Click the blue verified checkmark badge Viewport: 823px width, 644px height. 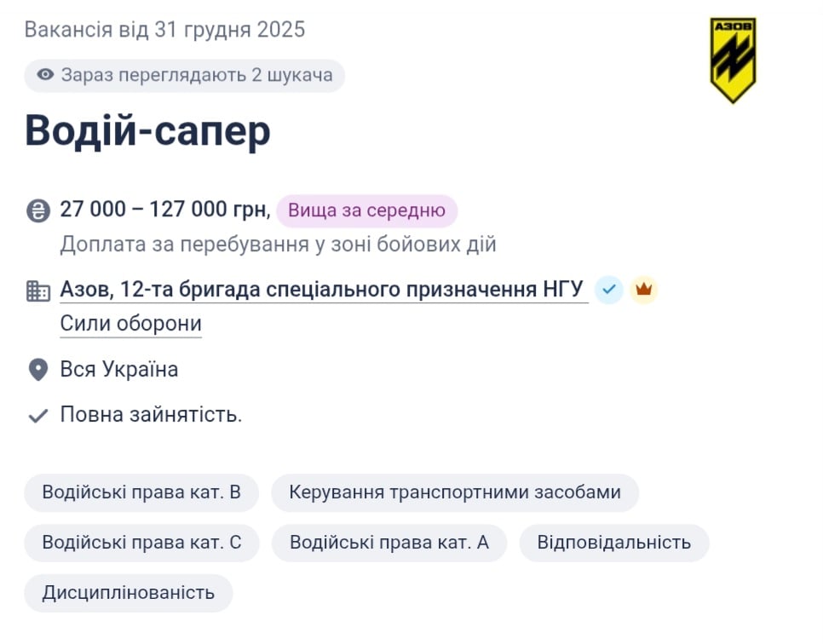click(608, 290)
